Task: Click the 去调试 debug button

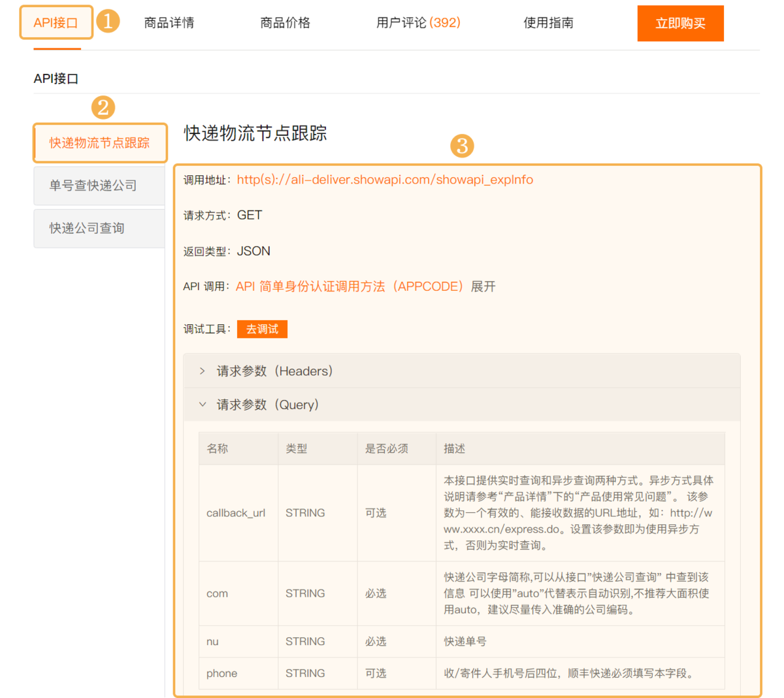Action: click(x=262, y=329)
